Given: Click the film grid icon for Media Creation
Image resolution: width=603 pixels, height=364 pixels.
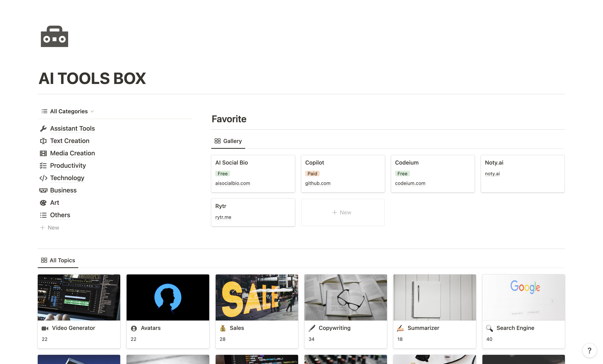Looking at the screenshot, I should [43, 153].
